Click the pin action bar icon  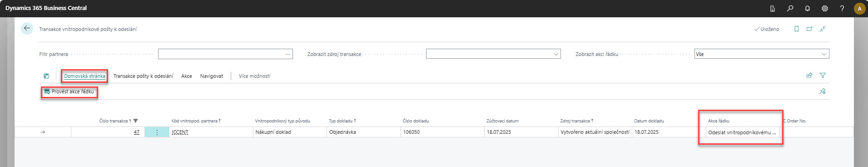point(823,91)
